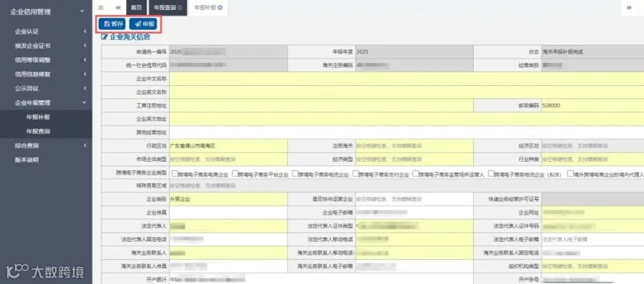644x284 pixels.
Task: Close the 年报补报 tab
Action: pos(220,8)
